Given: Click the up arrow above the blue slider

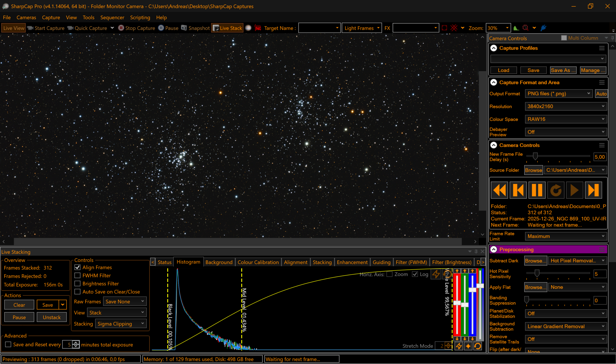Looking at the screenshot, I should (x=473, y=271).
